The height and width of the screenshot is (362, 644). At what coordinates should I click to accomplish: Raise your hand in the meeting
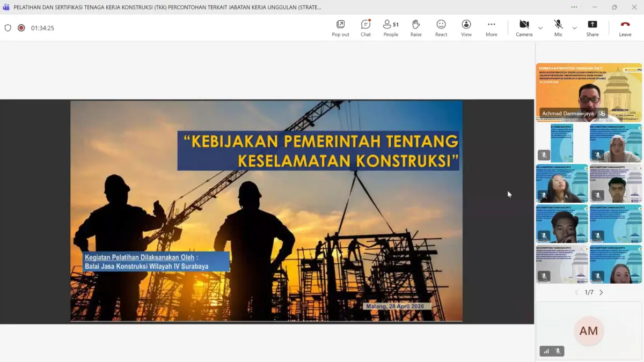416,28
